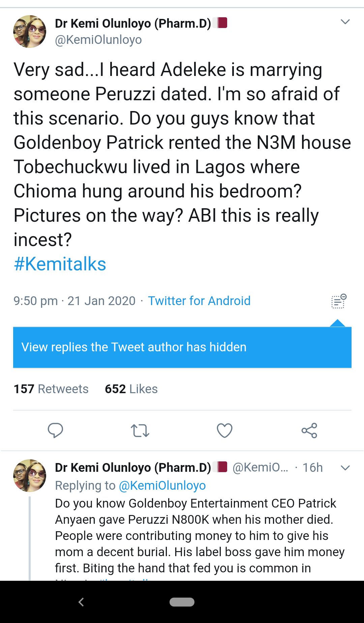Tap the reply speech bubble icon
The image size is (364, 623).
coord(56,430)
